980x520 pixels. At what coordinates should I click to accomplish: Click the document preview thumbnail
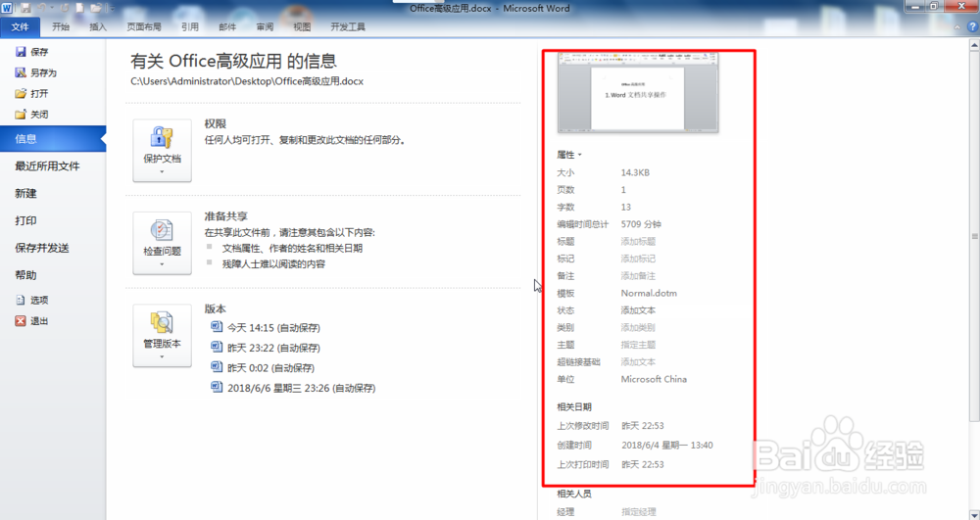click(638, 92)
